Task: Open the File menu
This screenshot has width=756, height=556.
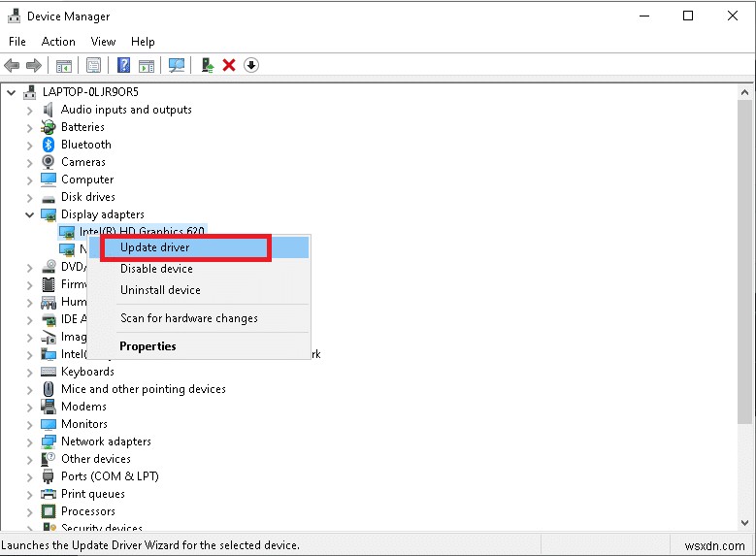Action: [17, 42]
